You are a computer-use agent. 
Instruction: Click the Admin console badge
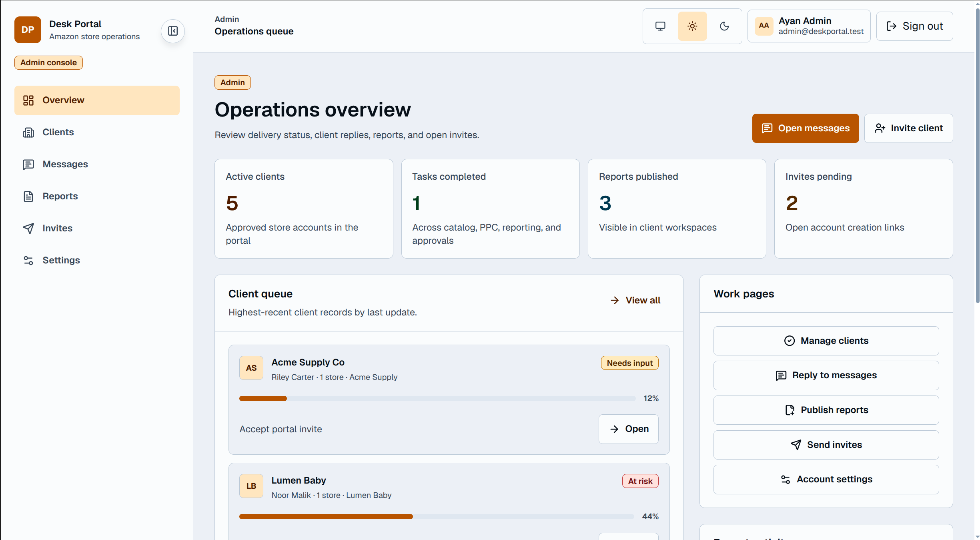click(48, 62)
